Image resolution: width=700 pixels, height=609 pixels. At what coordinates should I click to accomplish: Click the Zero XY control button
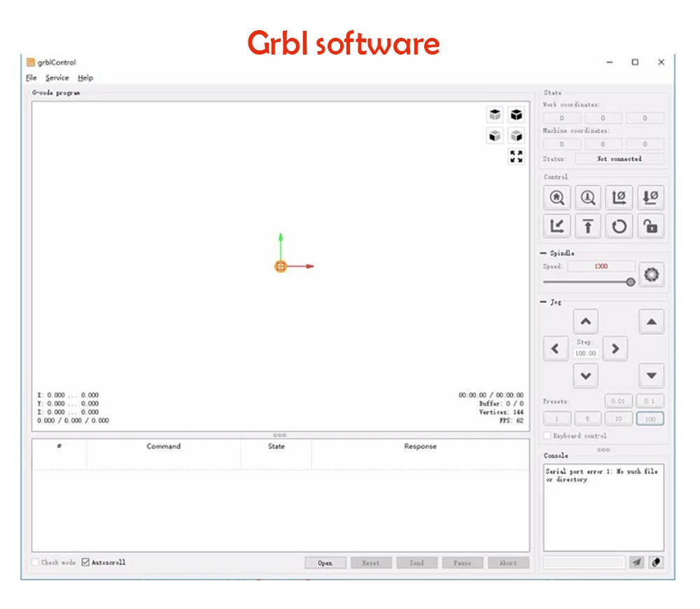[619, 197]
